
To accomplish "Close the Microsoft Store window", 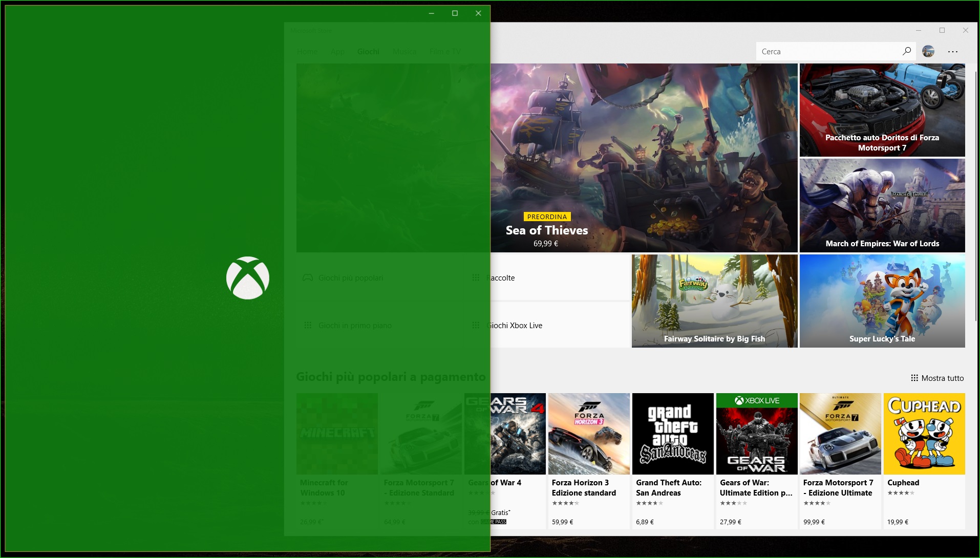I will [x=966, y=30].
